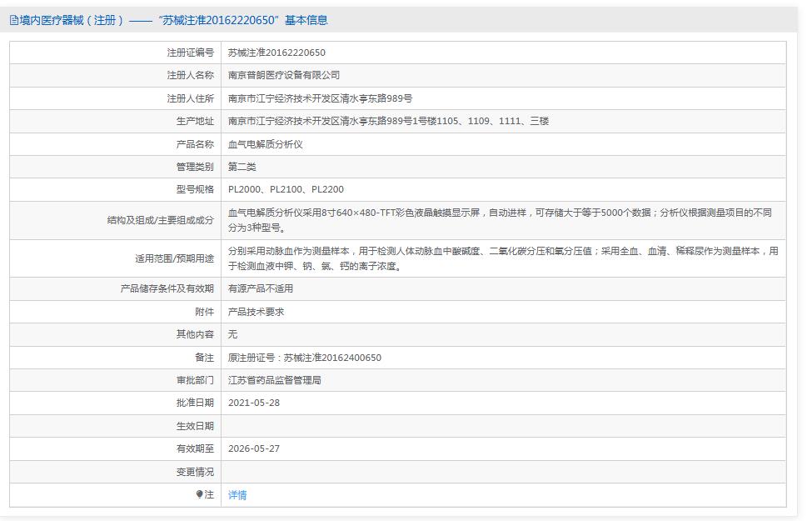Click the header title 境内医疗器械（注册）
This screenshot has height=521, width=812.
click(72, 20)
